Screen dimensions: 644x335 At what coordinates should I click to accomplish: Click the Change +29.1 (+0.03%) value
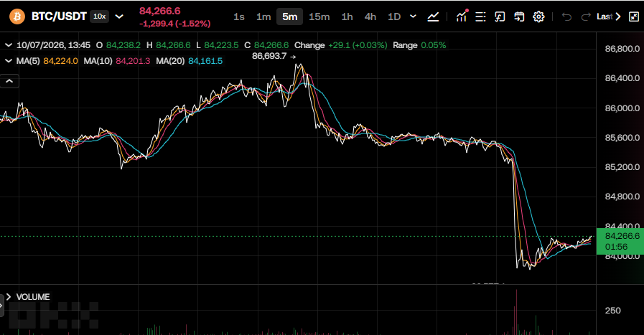point(358,45)
